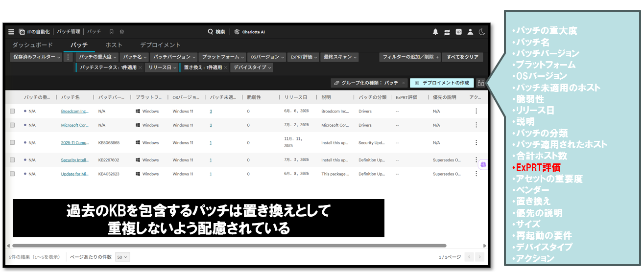Open the Broadcom Inc patch link
The height and width of the screenshot is (272, 644).
tap(75, 111)
